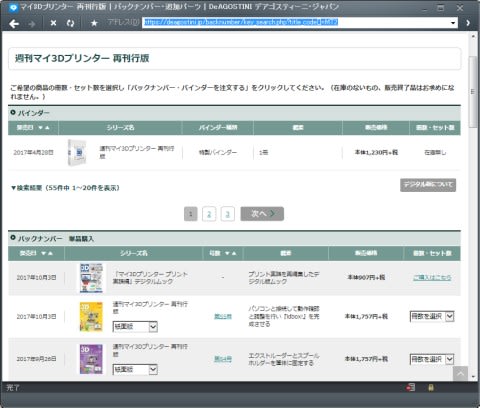
Task: Click the 次へ next page button
Action: (262, 214)
